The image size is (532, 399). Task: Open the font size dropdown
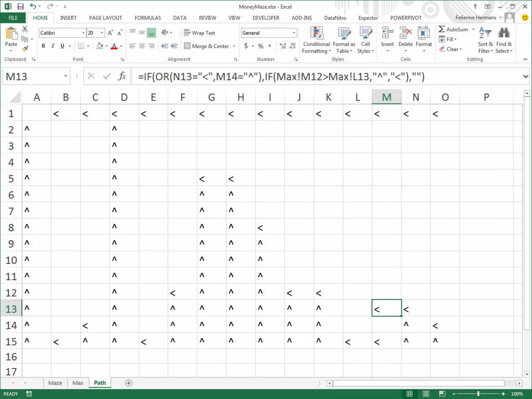pos(102,33)
